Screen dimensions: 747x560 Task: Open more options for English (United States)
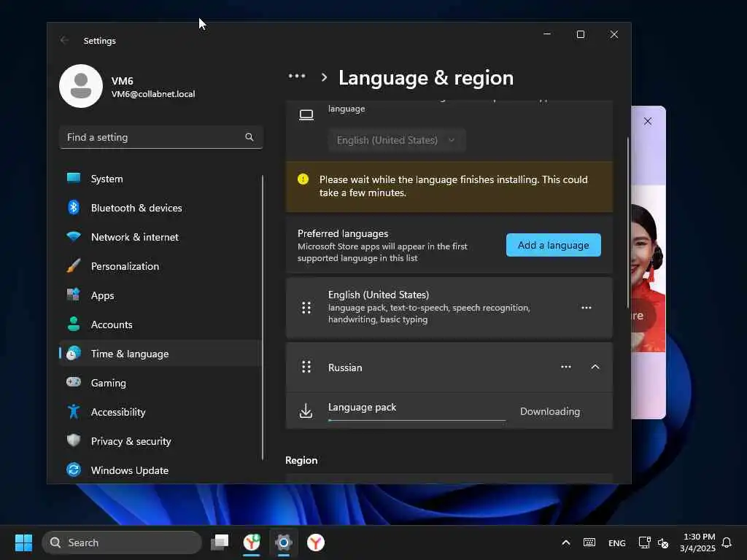(x=587, y=308)
